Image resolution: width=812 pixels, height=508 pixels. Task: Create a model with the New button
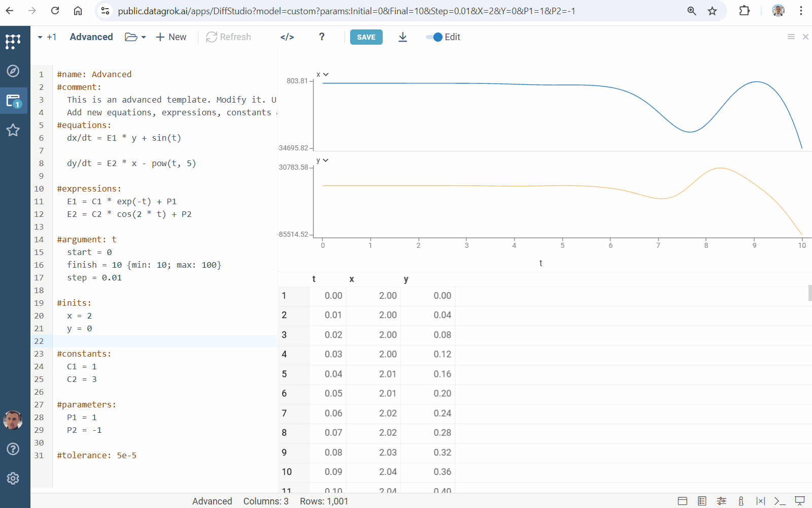[171, 37]
